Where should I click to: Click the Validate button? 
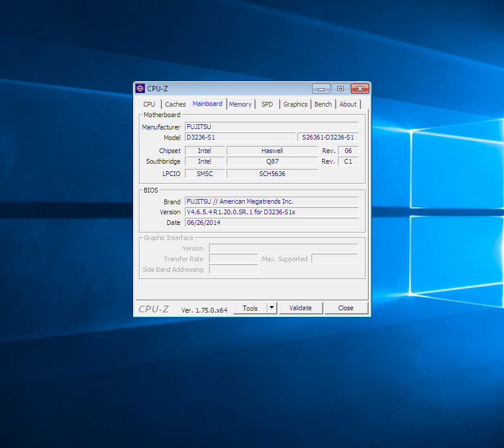click(x=300, y=308)
